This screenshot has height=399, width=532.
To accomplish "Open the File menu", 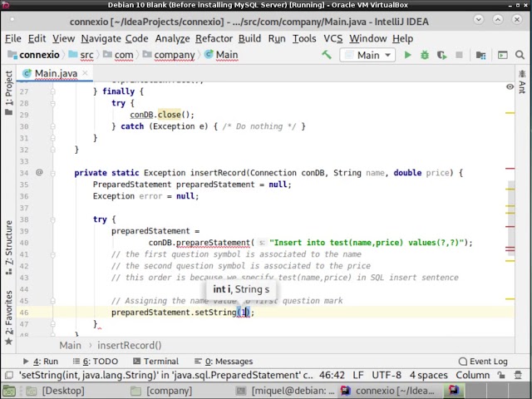I will pyautogui.click(x=13, y=39).
